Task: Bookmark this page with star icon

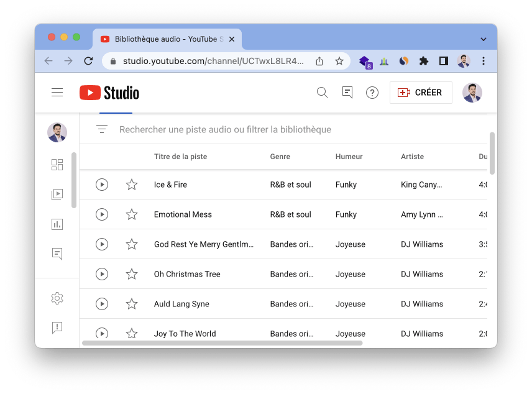Action: [339, 61]
